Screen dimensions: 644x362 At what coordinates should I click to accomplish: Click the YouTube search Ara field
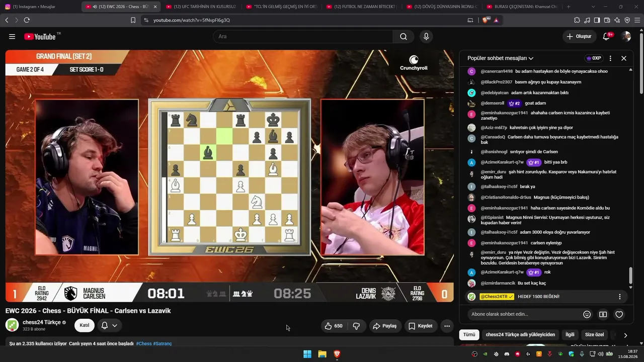click(303, 36)
